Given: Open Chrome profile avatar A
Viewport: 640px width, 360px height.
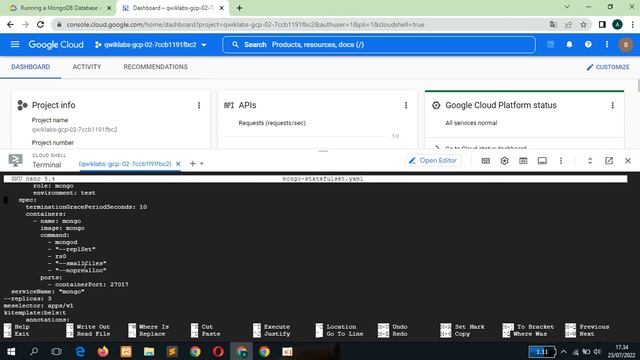Looking at the screenshot, I should 617,24.
